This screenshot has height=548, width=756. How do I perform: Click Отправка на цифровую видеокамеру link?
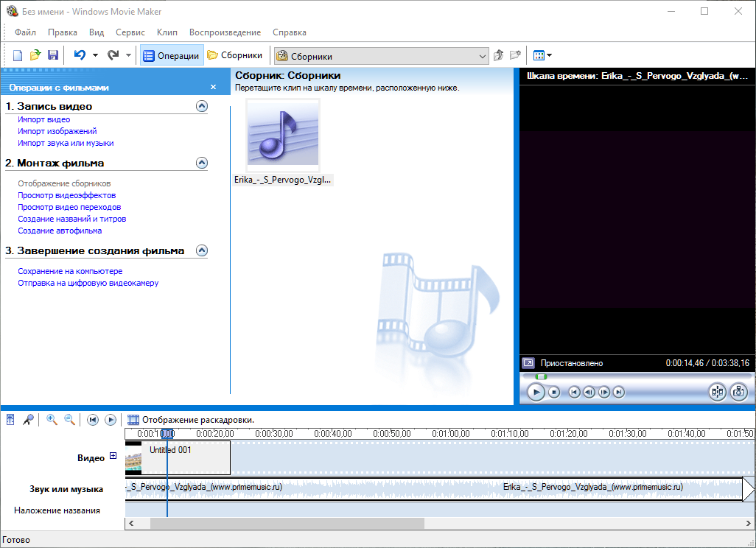[88, 283]
